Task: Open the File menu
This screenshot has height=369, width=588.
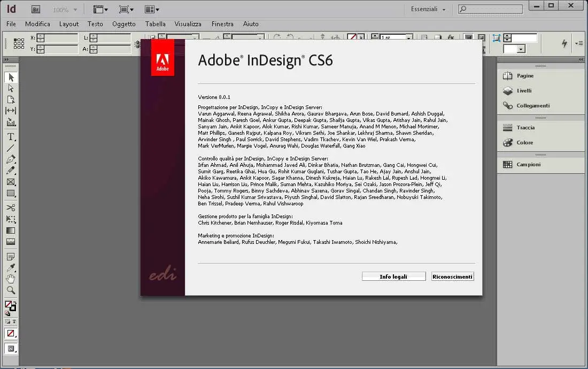Action: (11, 24)
